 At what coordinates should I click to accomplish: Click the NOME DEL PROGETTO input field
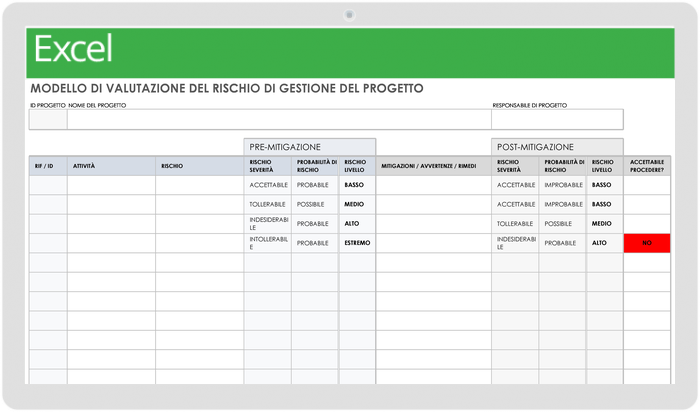(x=279, y=120)
